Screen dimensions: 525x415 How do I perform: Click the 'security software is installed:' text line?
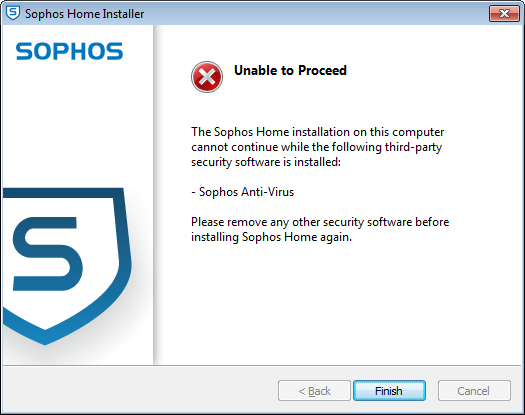click(266, 162)
